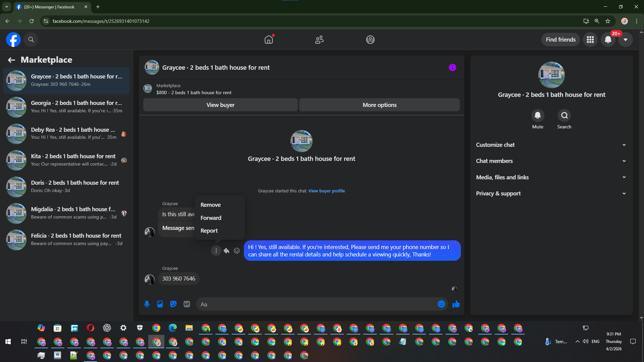Click the View buyer button
The height and width of the screenshot is (362, 644).
(x=220, y=105)
